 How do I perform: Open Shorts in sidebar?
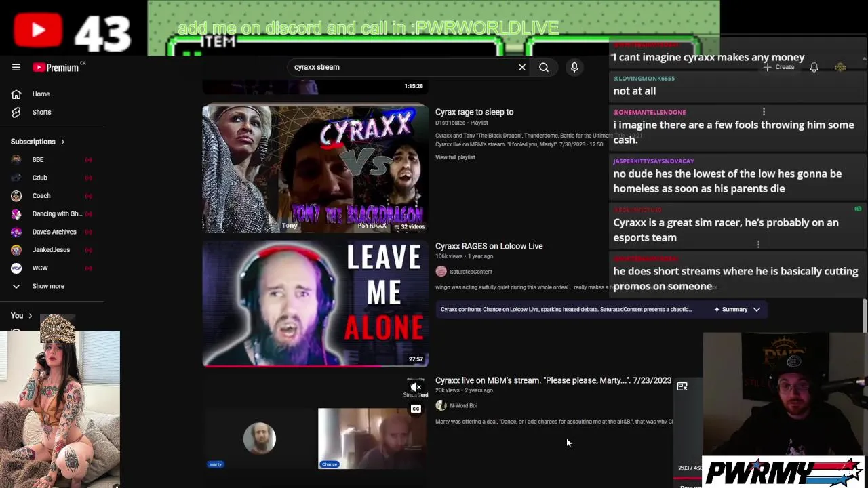click(x=41, y=112)
